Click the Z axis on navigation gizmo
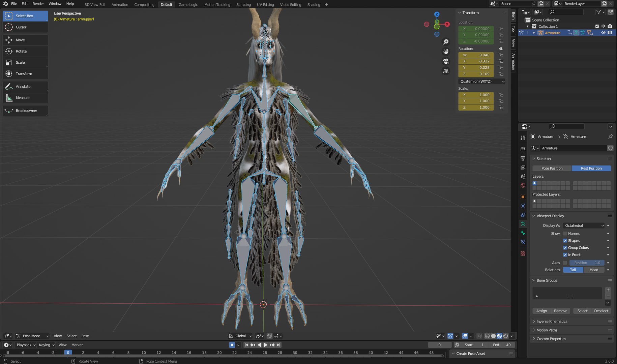 [x=437, y=14]
